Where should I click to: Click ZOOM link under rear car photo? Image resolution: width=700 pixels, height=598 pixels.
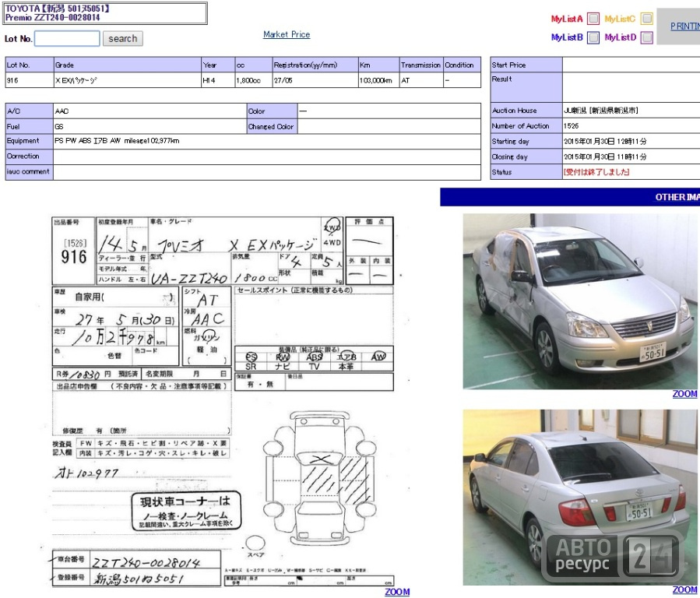tap(685, 590)
